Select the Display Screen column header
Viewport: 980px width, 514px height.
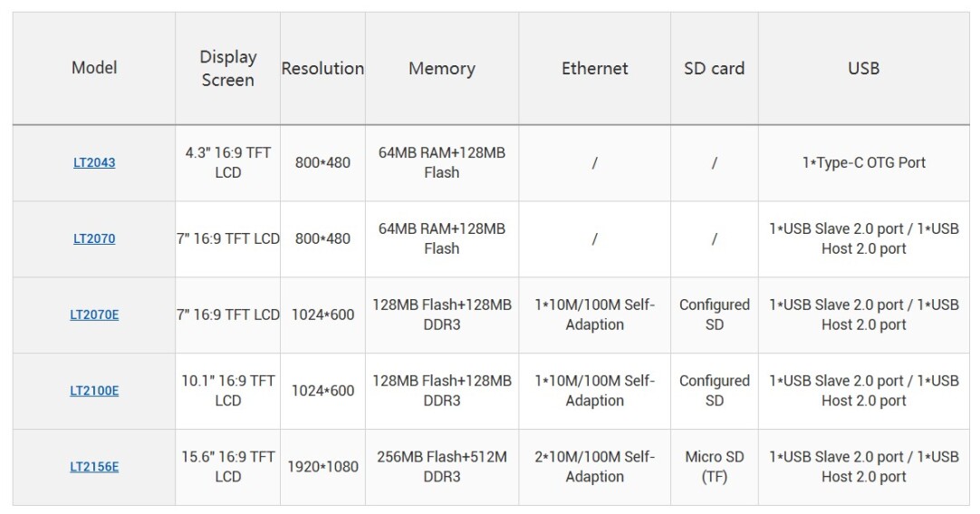pyautogui.click(x=228, y=68)
